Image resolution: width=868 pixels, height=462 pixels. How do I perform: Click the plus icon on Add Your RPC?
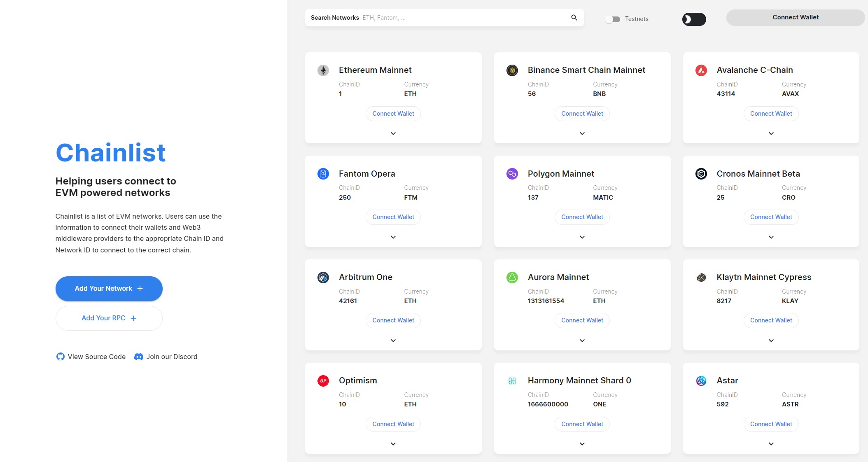[133, 318]
